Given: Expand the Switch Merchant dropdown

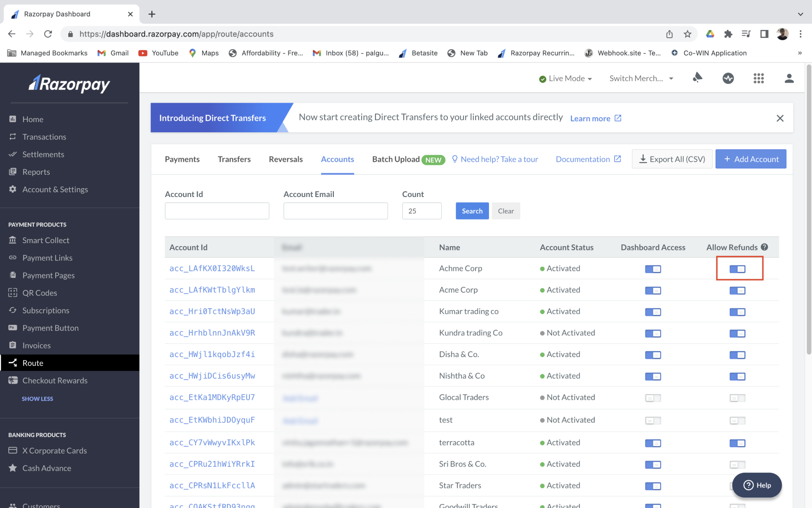Looking at the screenshot, I should 641,78.
